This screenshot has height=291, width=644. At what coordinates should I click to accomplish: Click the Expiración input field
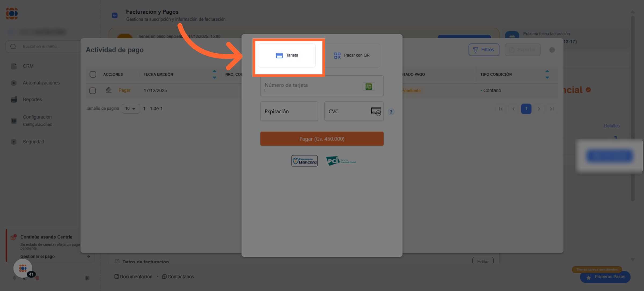[x=289, y=111]
